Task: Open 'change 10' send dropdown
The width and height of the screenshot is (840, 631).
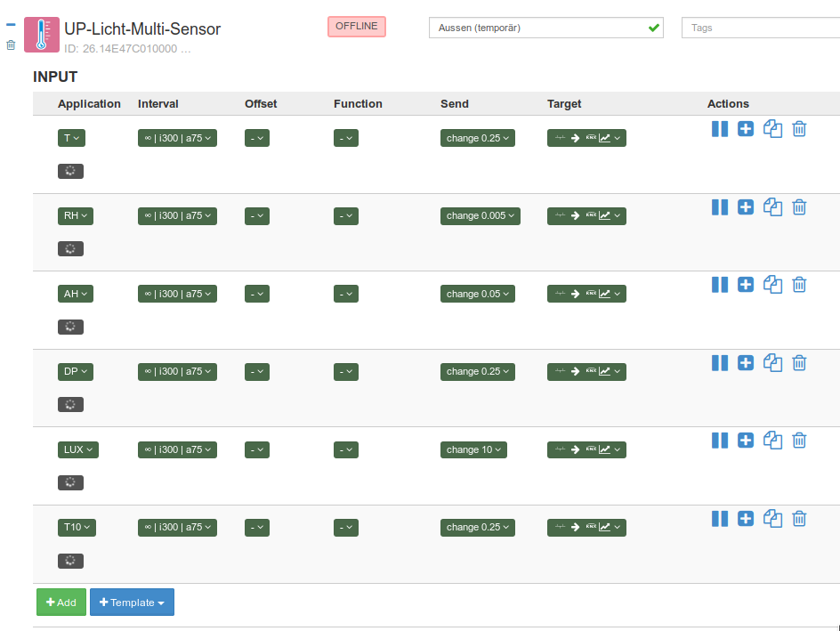Action: [x=473, y=449]
